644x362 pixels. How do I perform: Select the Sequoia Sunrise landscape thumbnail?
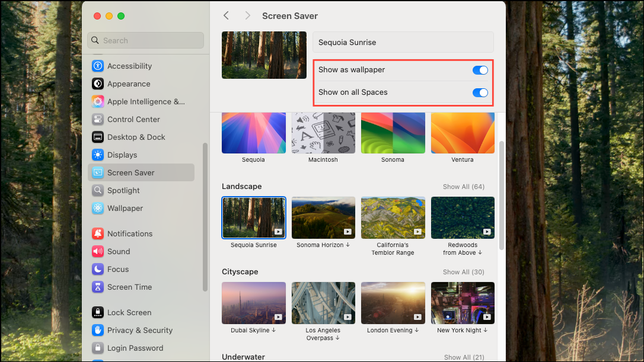coord(253,217)
